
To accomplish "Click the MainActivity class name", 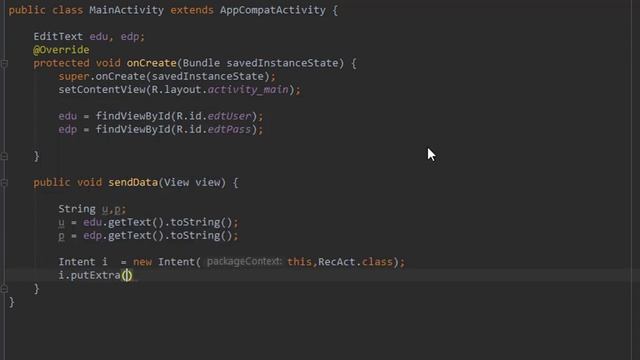I will [x=127, y=10].
